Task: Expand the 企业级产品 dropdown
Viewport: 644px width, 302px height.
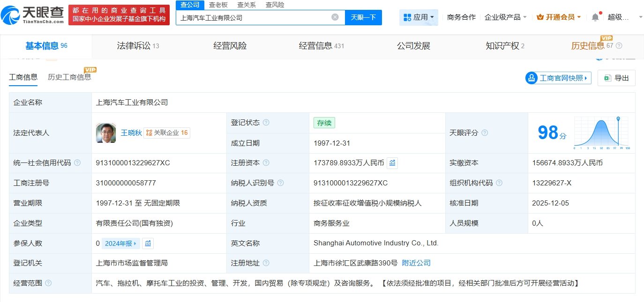Action: pos(505,17)
